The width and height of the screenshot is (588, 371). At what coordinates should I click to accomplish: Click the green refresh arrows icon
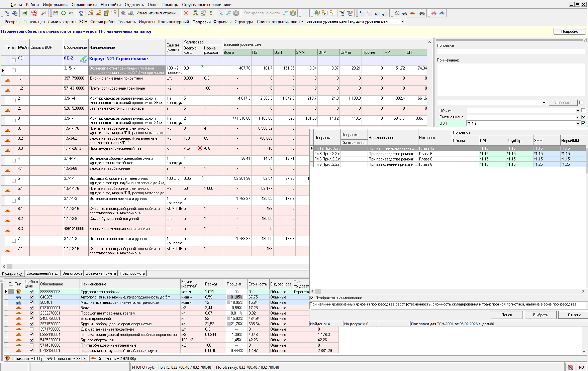[63, 13]
